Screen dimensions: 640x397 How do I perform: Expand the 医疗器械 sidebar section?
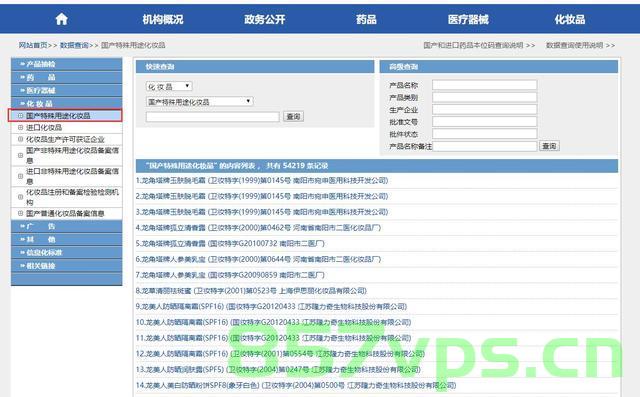(x=67, y=90)
